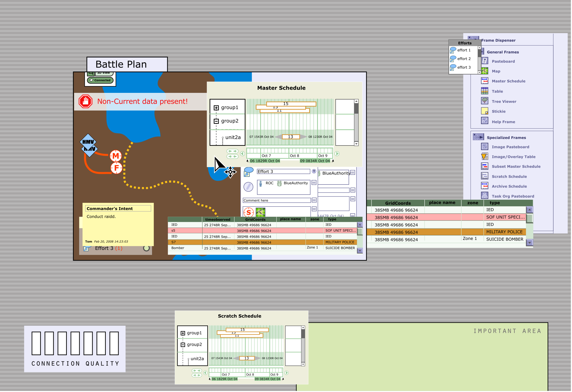
Task: Click the red S symbol icon
Action: pyautogui.click(x=249, y=213)
